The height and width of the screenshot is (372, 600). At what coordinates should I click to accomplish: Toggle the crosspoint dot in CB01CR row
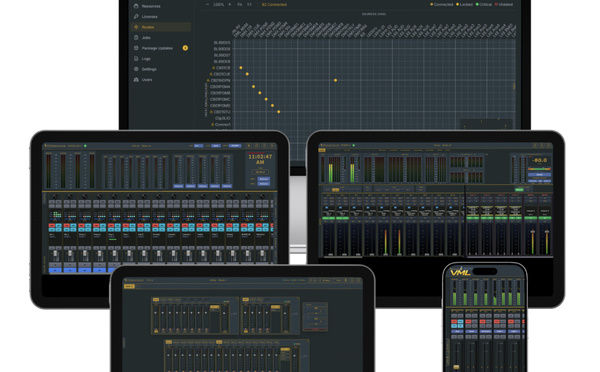tap(241, 68)
